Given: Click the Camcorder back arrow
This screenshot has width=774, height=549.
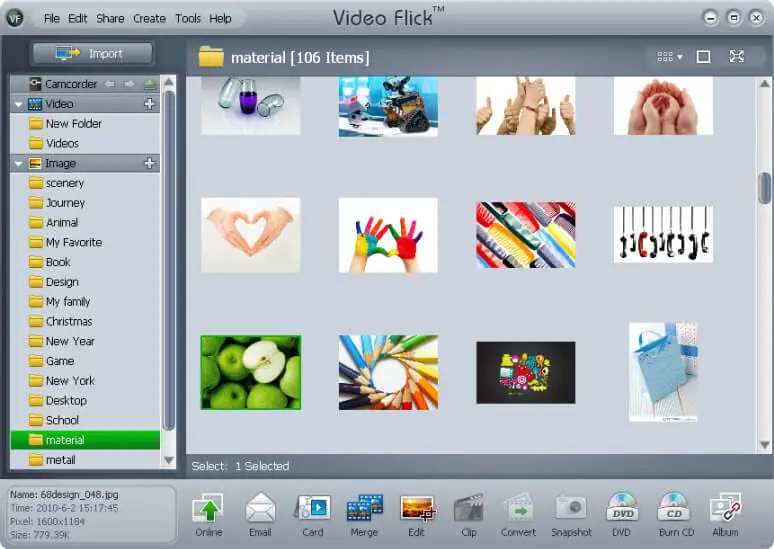Looking at the screenshot, I should point(110,84).
